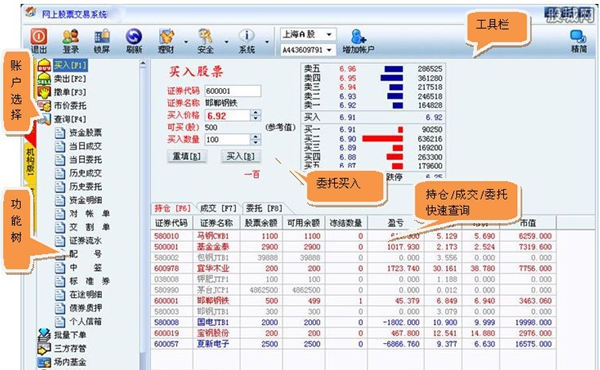Open 当日成交 query item
This screenshot has width=600, height=370.
coord(85,146)
